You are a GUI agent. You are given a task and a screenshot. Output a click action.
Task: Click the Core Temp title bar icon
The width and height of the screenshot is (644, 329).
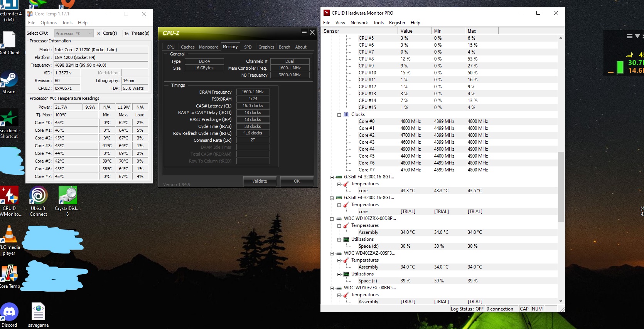[x=30, y=14]
